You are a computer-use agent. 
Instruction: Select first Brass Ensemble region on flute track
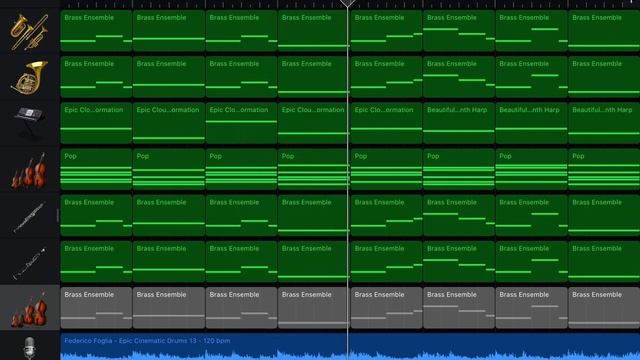pyautogui.click(x=96, y=216)
